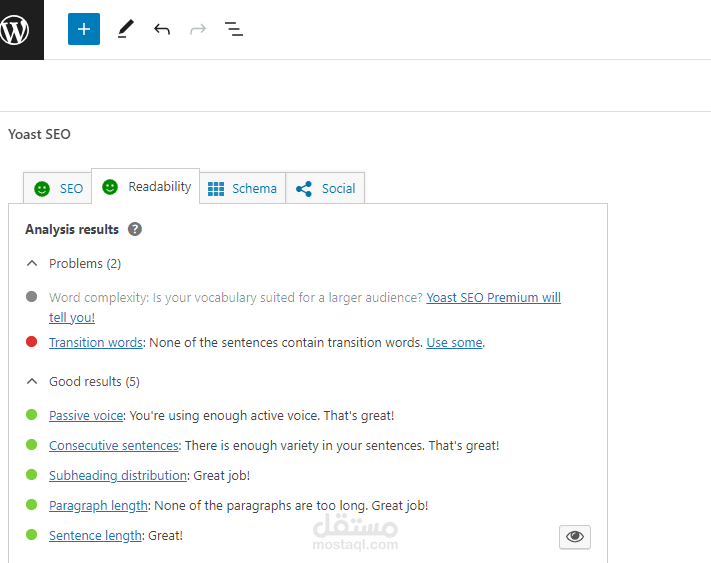Open the Social tab
Image resolution: width=711 pixels, height=563 pixels.
325,188
